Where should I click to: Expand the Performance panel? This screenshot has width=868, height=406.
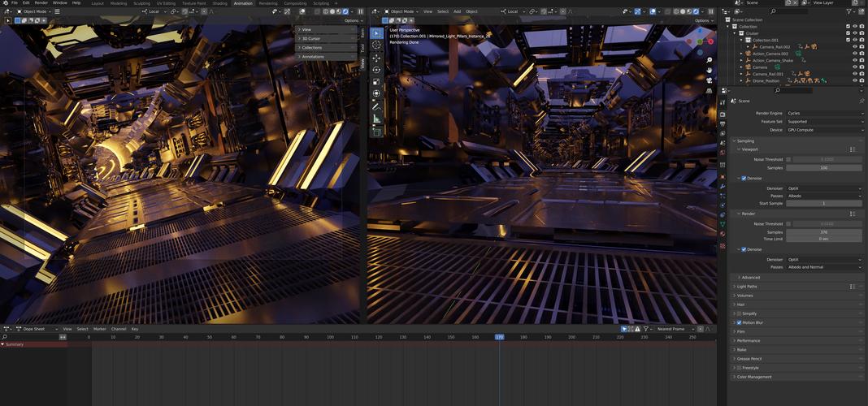point(797,341)
